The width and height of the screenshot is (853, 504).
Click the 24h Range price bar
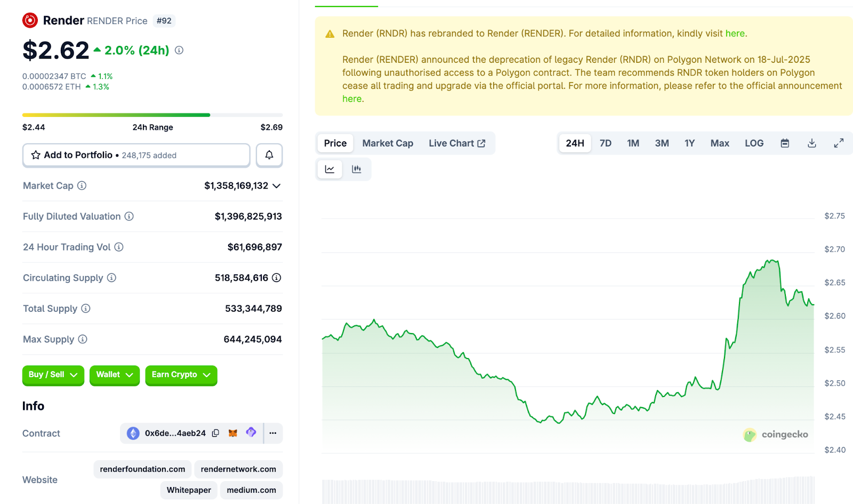pyautogui.click(x=152, y=115)
